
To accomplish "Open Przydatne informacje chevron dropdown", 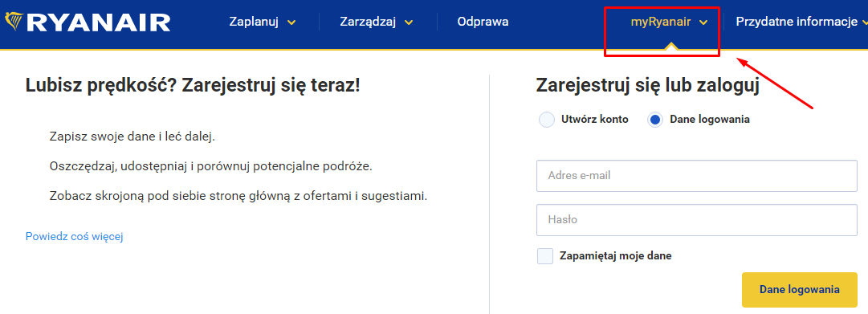I will (865, 22).
